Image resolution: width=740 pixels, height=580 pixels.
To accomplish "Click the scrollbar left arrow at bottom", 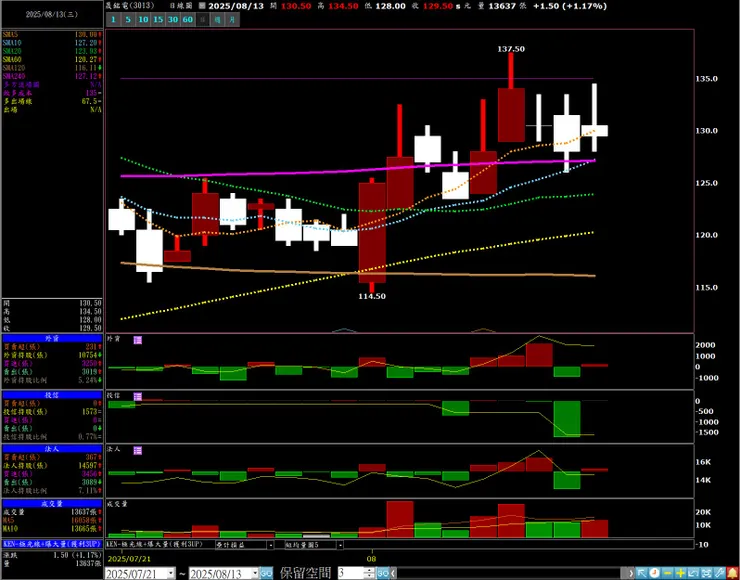I will (394, 573).
